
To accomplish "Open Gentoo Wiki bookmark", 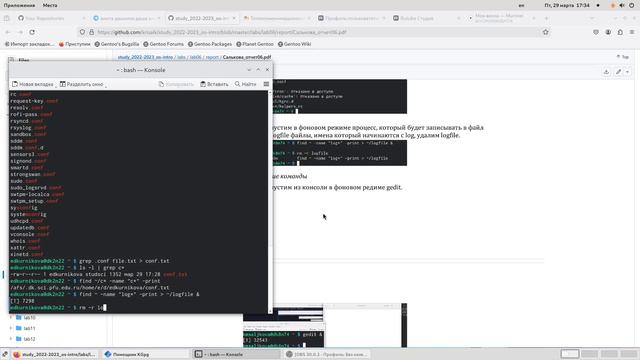I will tap(294, 44).
